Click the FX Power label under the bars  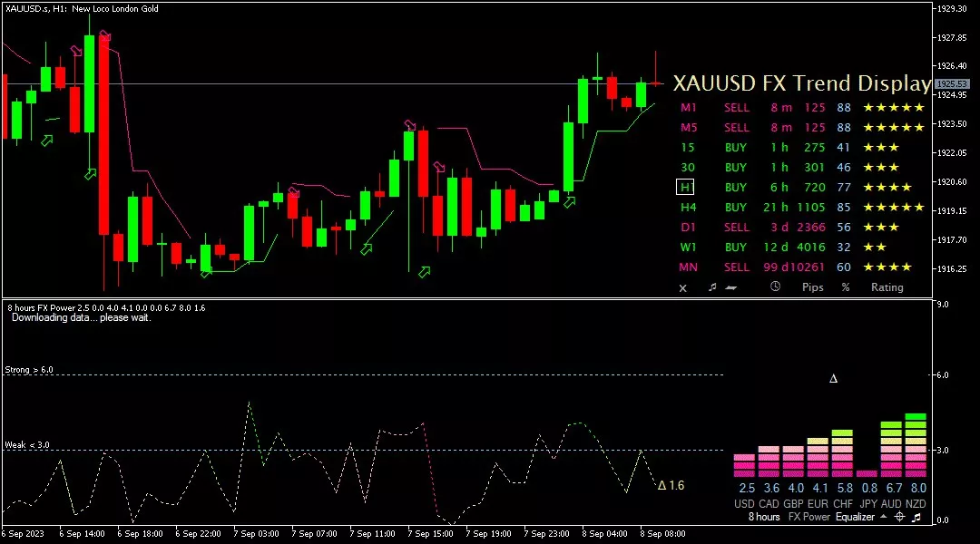(x=808, y=517)
